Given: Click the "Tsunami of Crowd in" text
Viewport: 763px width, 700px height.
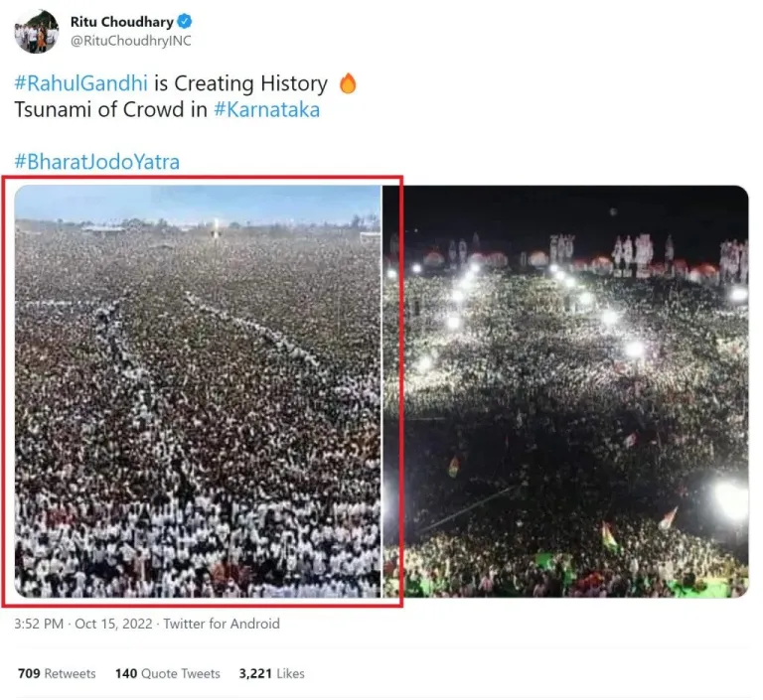Looking at the screenshot, I should point(111,110).
